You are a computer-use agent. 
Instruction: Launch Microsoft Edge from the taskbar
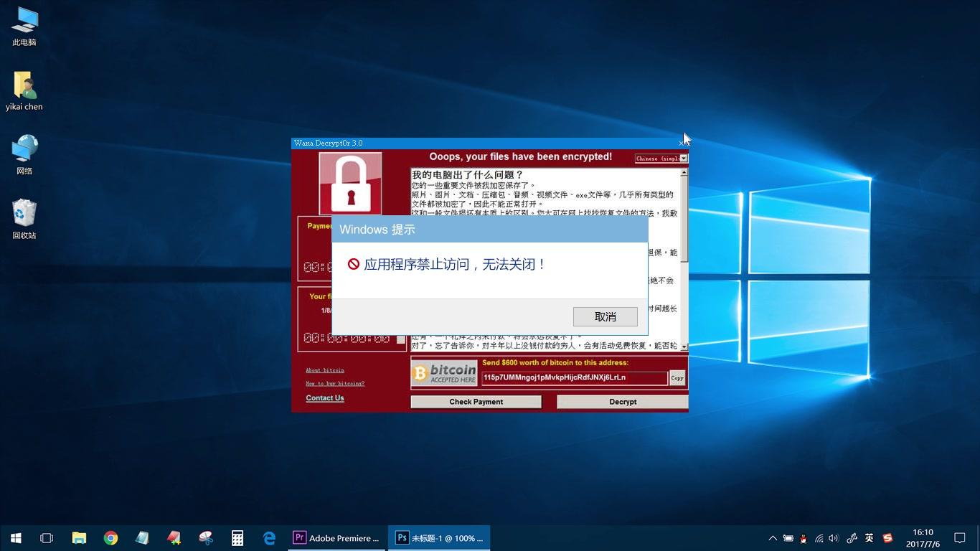pos(269,537)
